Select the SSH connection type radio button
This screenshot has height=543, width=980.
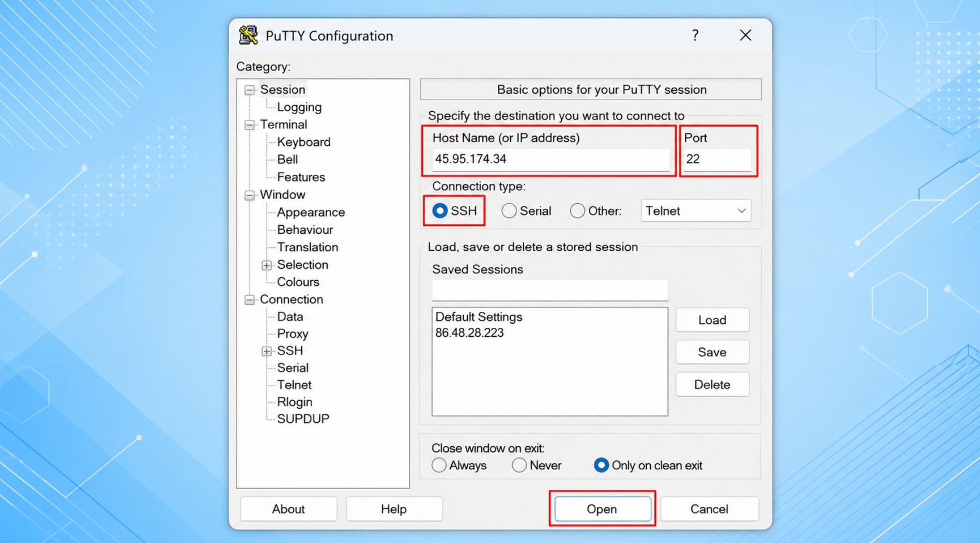(x=440, y=211)
